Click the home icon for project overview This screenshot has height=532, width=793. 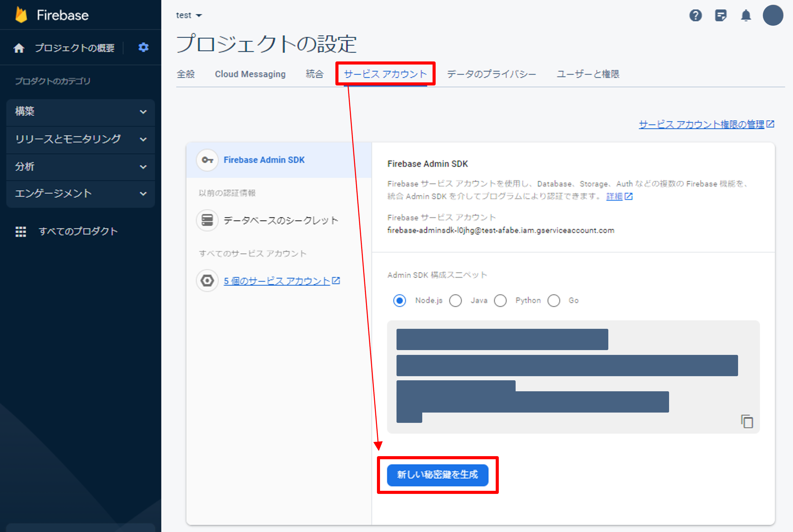click(19, 48)
